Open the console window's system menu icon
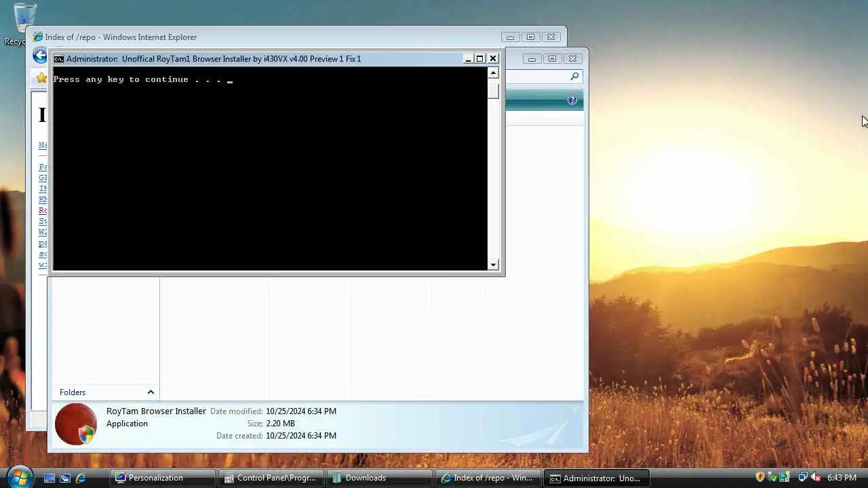868x488 pixels. point(59,59)
